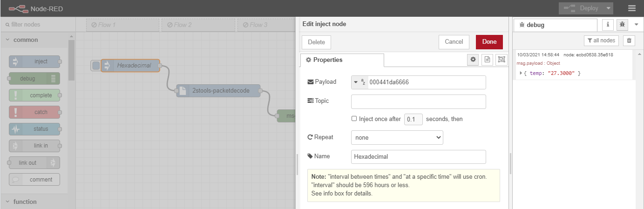Switch to the Flow 3 tab
This screenshot has height=209, width=644.
(266, 25)
